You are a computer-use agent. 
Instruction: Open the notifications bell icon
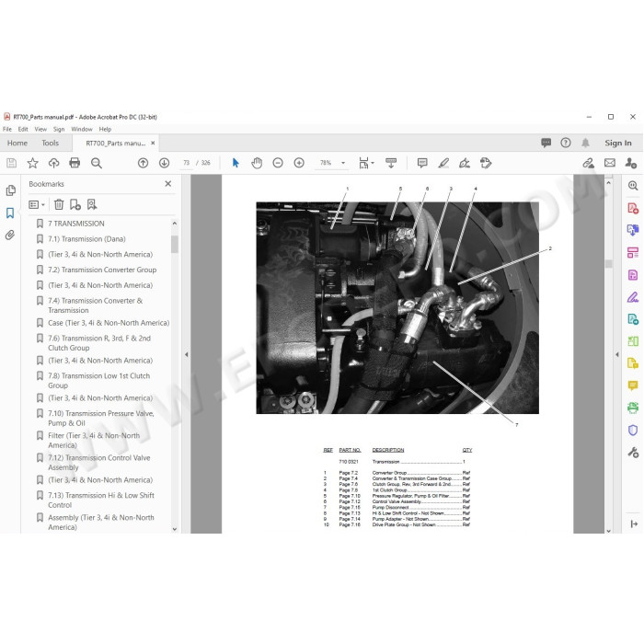(585, 143)
